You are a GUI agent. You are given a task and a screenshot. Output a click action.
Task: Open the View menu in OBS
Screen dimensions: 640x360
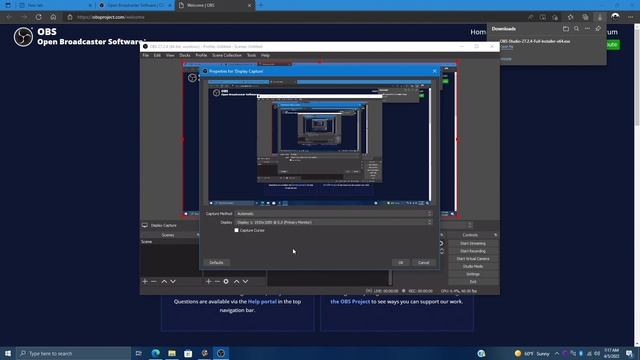[170, 55]
